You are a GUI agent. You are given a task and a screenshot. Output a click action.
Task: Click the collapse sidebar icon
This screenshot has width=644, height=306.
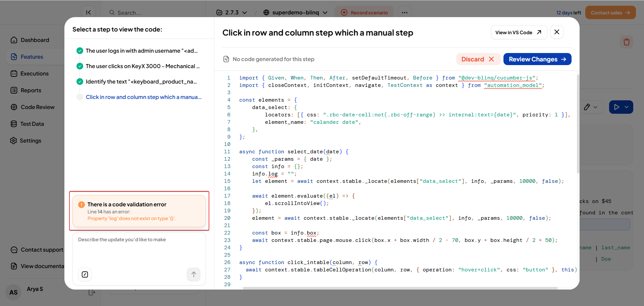point(88,12)
